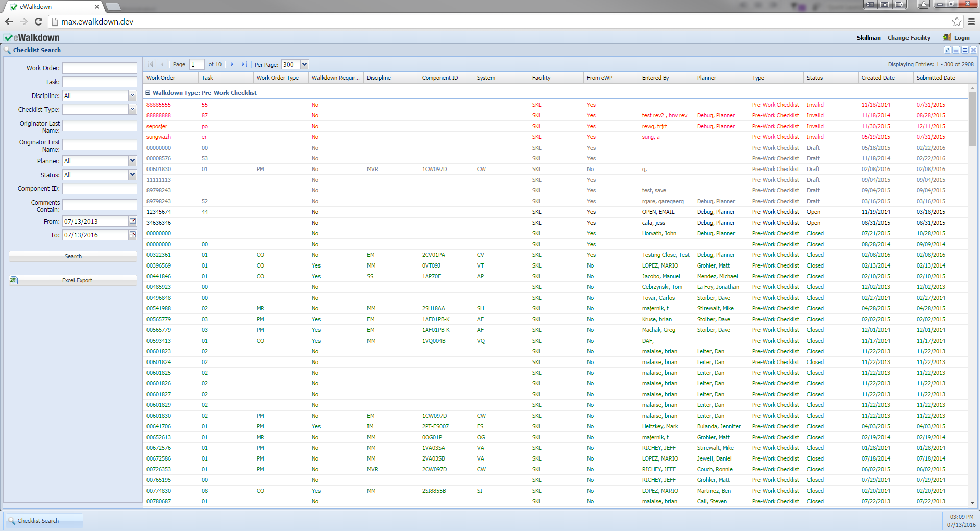The width and height of the screenshot is (980, 531).
Task: Click the Skillman facility label
Action: click(x=869, y=38)
